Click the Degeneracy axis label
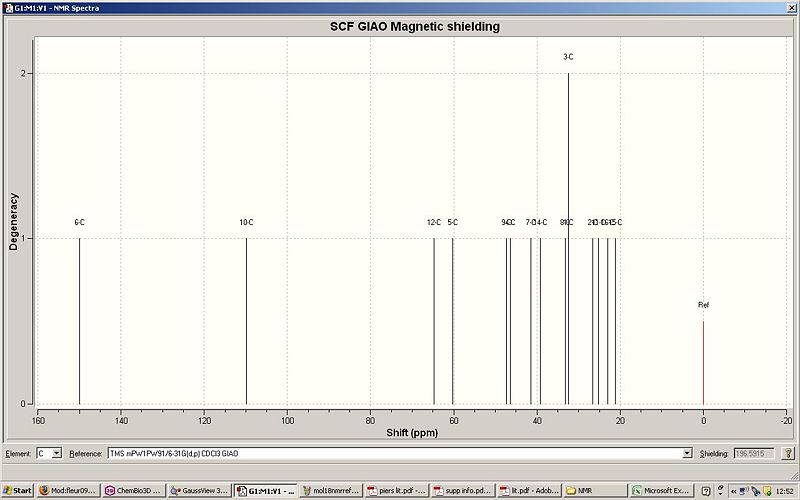 point(13,221)
